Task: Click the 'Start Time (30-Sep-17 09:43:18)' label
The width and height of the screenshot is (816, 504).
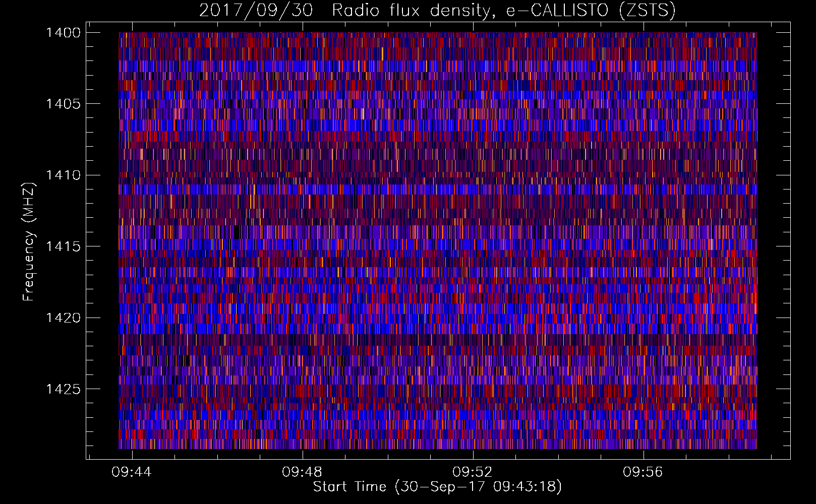Action: pos(437,487)
